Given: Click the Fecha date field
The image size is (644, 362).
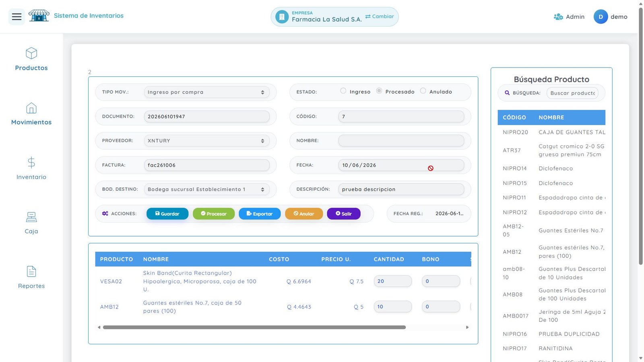Looking at the screenshot, I should pos(401,165).
